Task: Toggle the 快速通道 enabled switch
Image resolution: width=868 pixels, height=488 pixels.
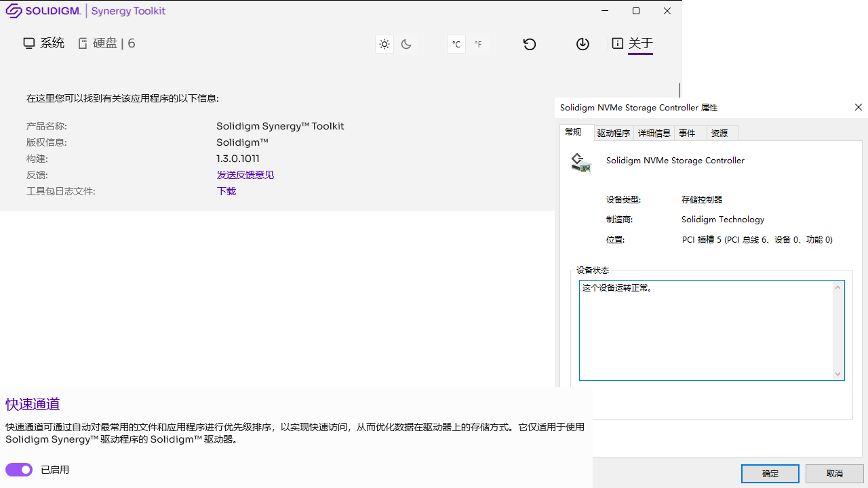Action: coord(19,470)
